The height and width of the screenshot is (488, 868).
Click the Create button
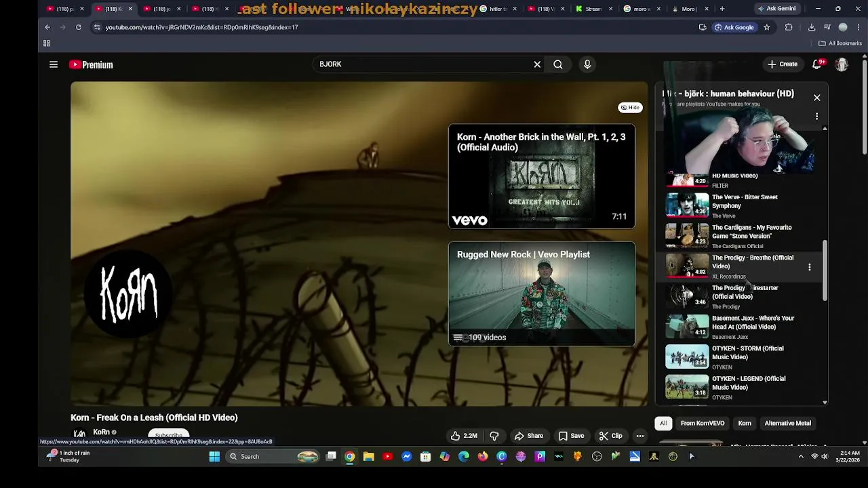click(x=783, y=64)
